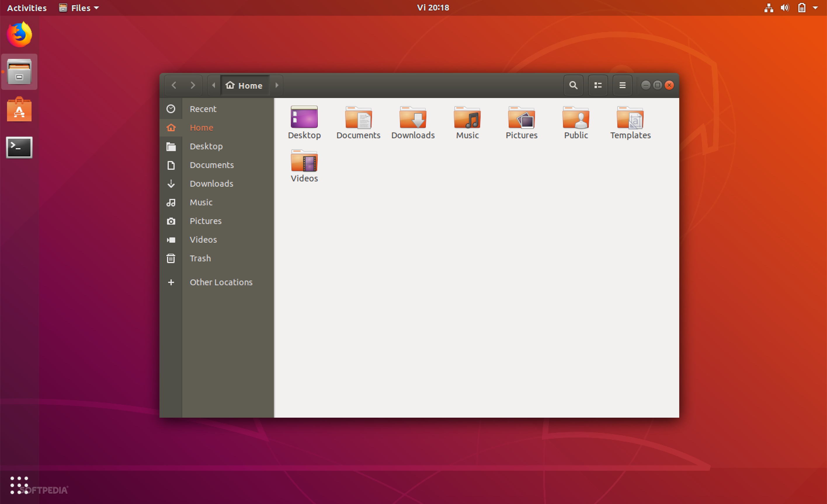Click the overflow menu button
The height and width of the screenshot is (504, 827).
click(x=623, y=85)
